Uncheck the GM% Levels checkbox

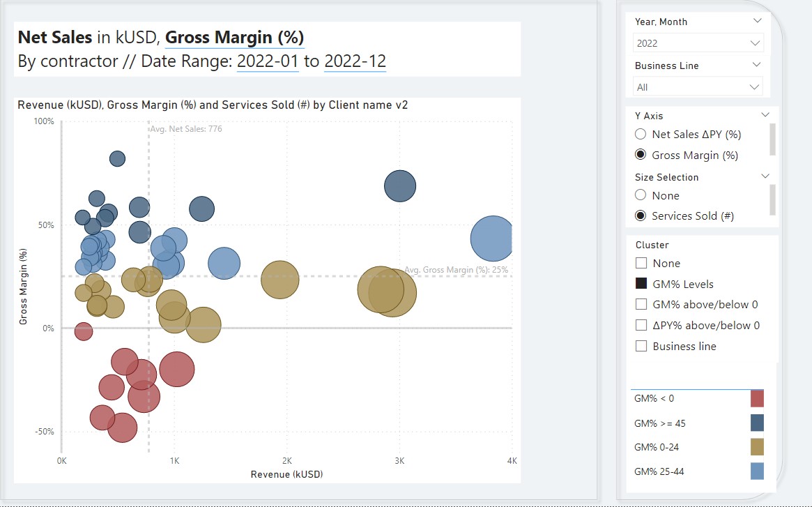pos(641,284)
